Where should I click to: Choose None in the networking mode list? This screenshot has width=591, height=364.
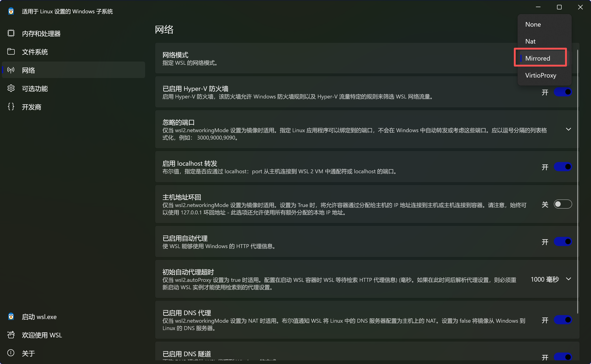tap(533, 24)
